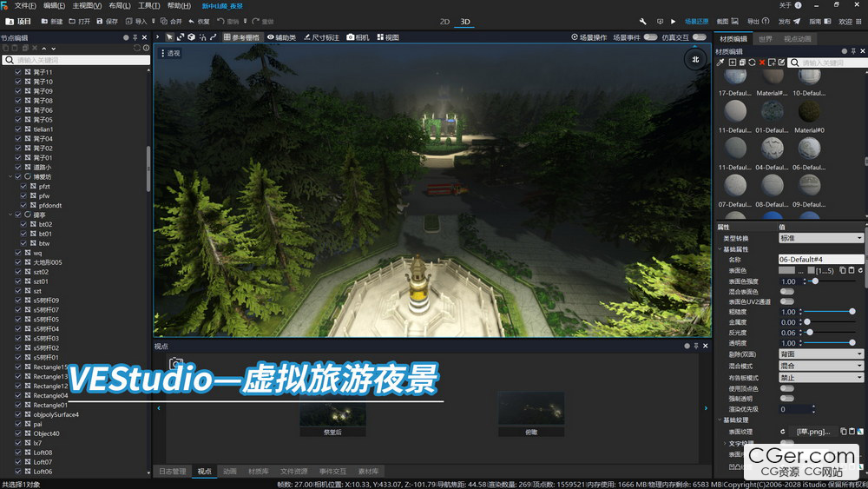Click the 场景操作 button

tap(589, 37)
